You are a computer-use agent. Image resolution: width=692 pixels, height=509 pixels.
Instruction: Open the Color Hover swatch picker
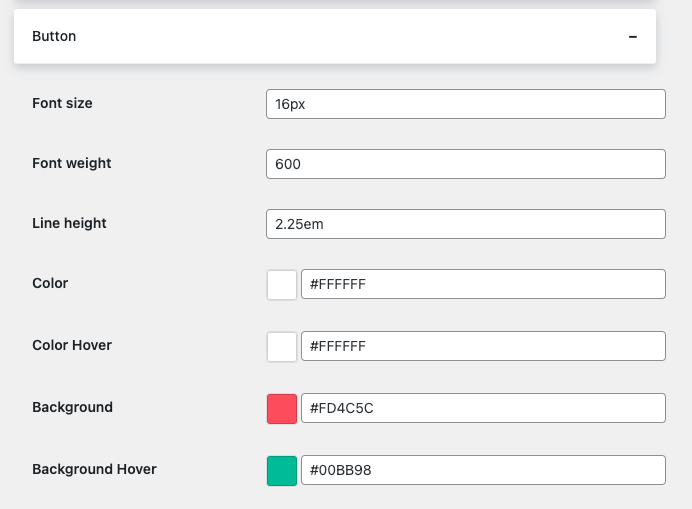tap(282, 347)
